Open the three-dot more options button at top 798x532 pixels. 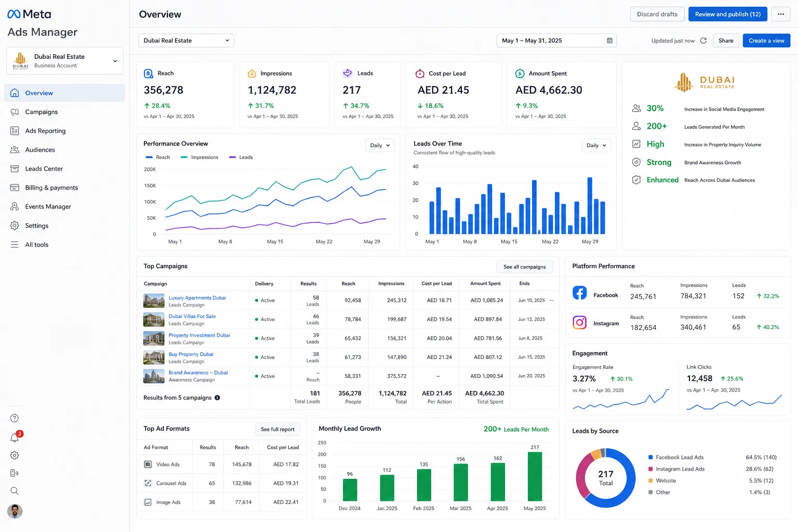point(781,14)
